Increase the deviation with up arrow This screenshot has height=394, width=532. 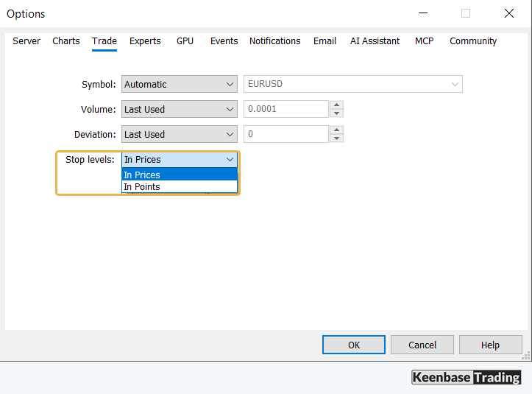pyautogui.click(x=336, y=130)
